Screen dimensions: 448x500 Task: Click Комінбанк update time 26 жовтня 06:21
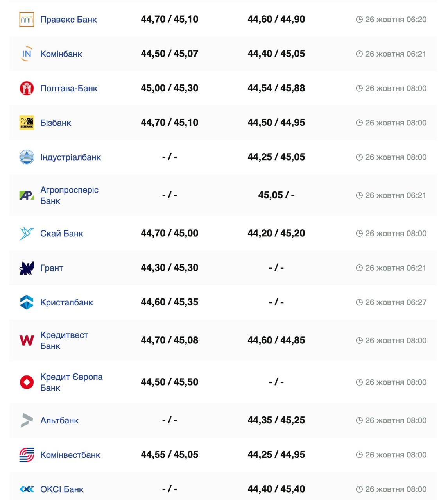coord(395,54)
